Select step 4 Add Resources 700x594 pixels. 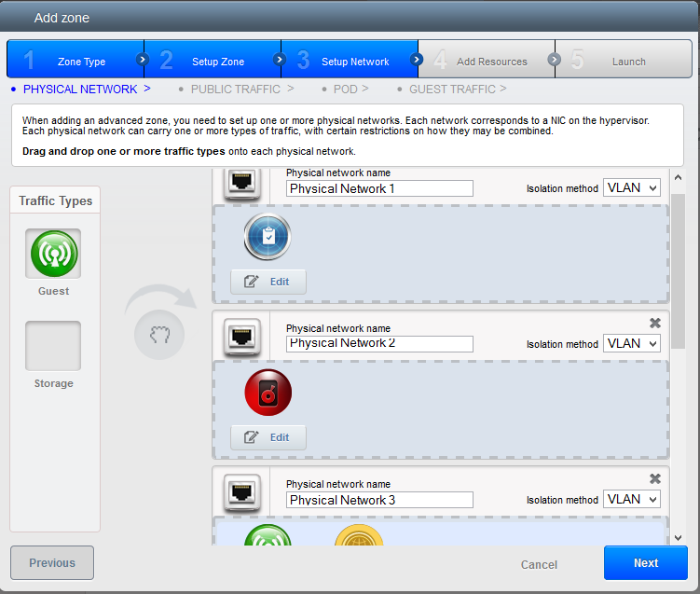[x=487, y=59]
